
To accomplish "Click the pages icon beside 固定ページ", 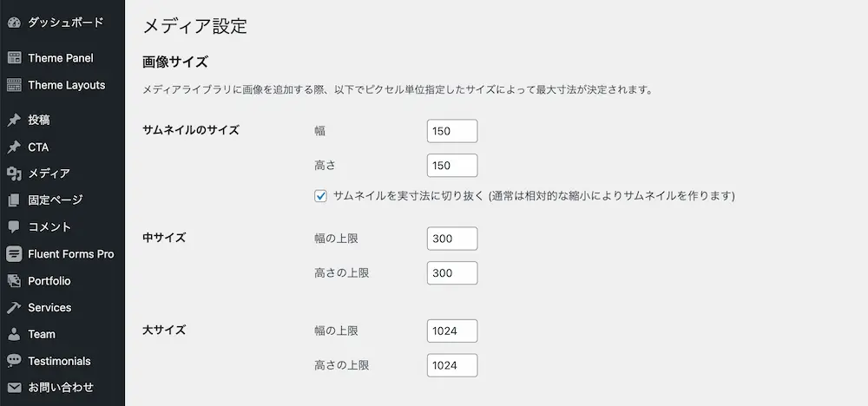I will coord(13,200).
